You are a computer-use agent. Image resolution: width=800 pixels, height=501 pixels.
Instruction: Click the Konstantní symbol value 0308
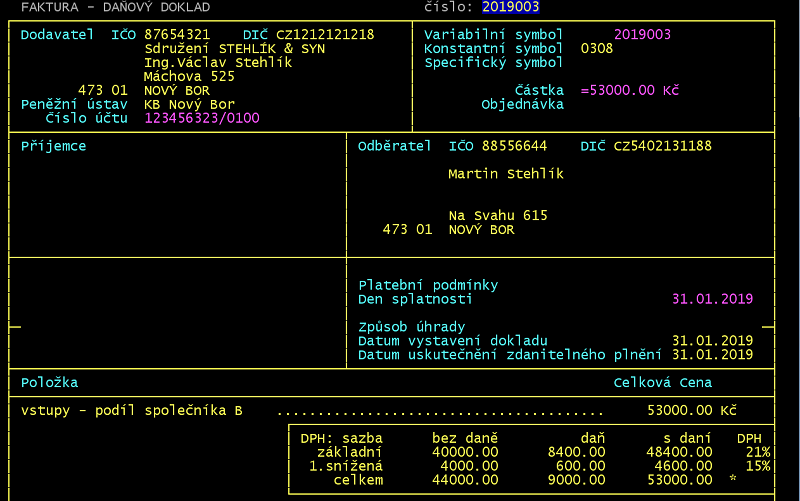point(597,48)
